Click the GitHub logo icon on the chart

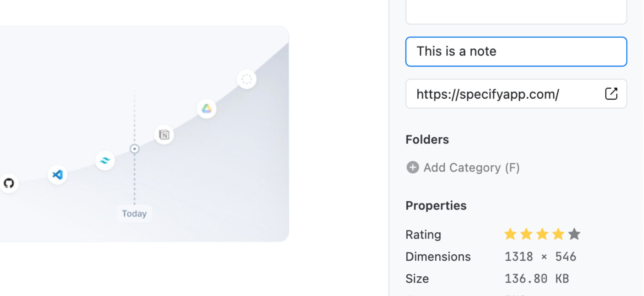pos(9,183)
